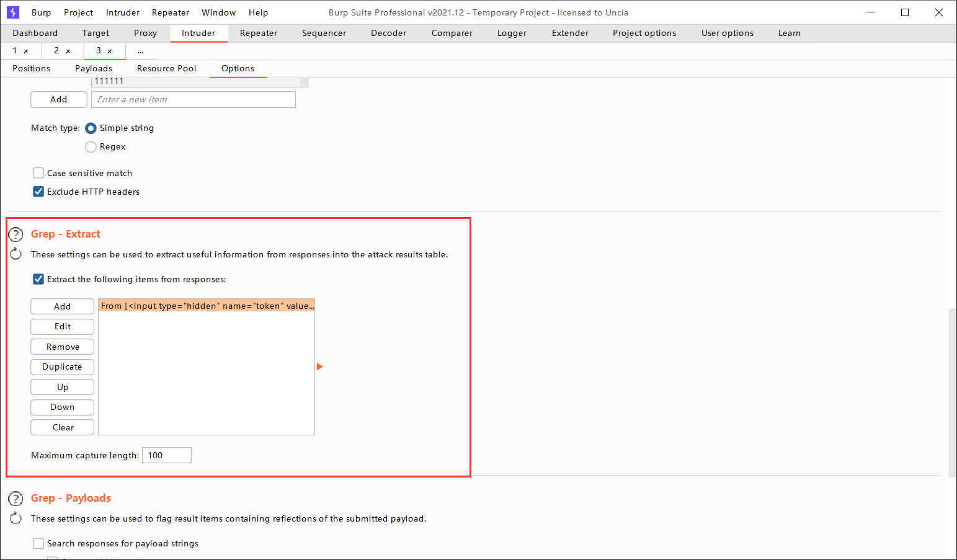The height and width of the screenshot is (560, 957).
Task: Enable Search responses for payload strings
Action: coord(38,543)
